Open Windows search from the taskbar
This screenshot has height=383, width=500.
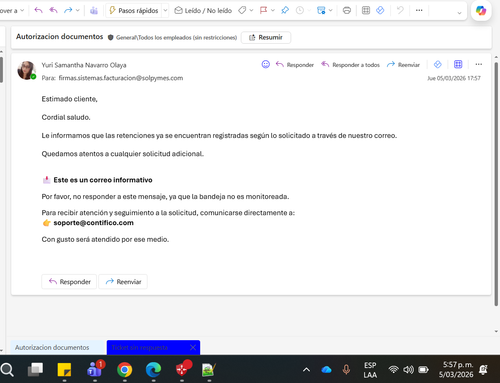[x=7, y=370]
